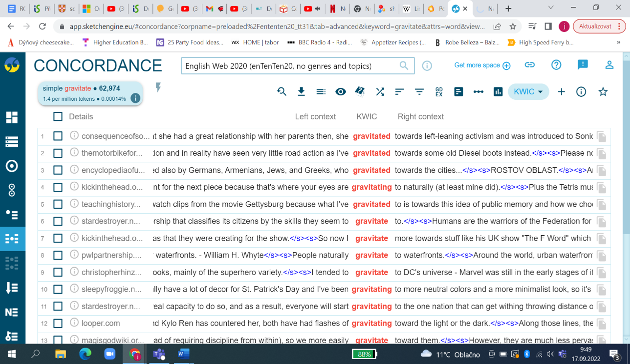Tick the select-all checkbox beside Details
The image size is (630, 364).
pyautogui.click(x=58, y=116)
